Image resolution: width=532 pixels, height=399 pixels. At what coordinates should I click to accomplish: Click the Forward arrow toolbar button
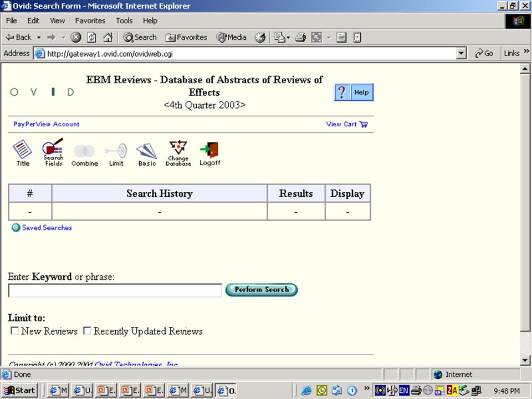click(x=51, y=37)
